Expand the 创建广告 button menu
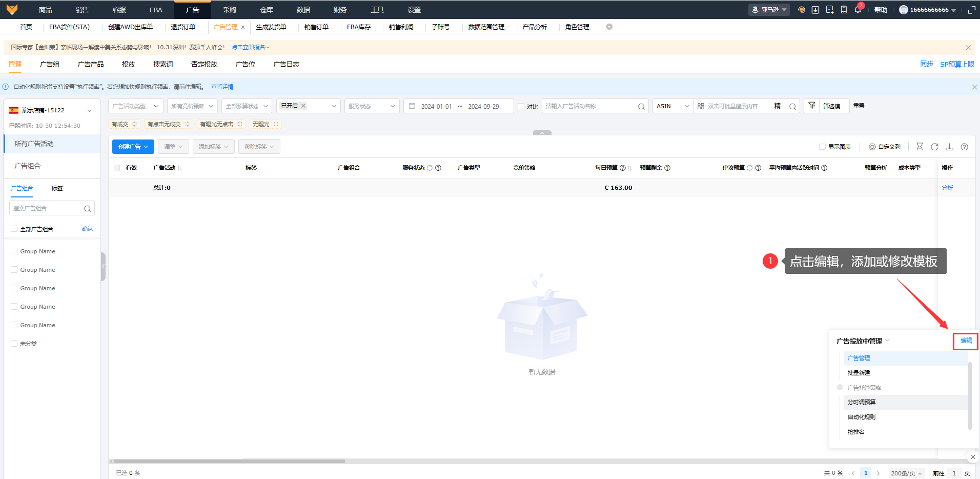Viewport: 980px width, 479px height. 133,147
